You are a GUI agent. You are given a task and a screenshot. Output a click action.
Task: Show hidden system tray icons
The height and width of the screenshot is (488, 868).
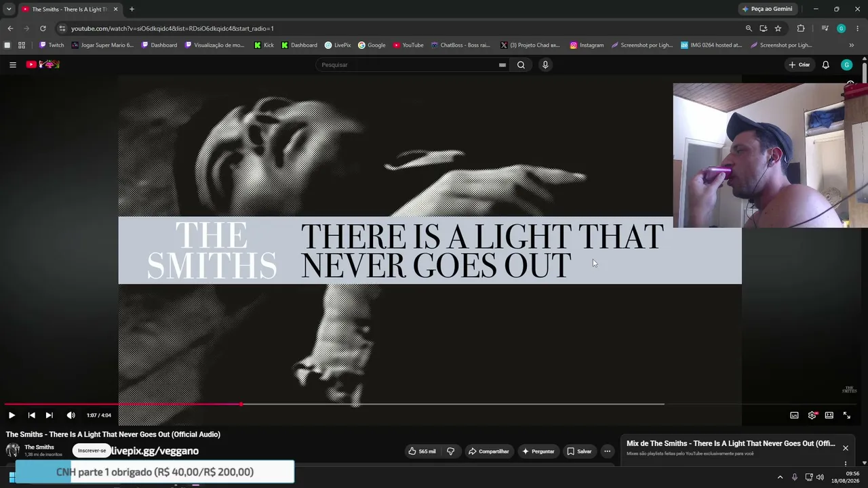coord(780,477)
